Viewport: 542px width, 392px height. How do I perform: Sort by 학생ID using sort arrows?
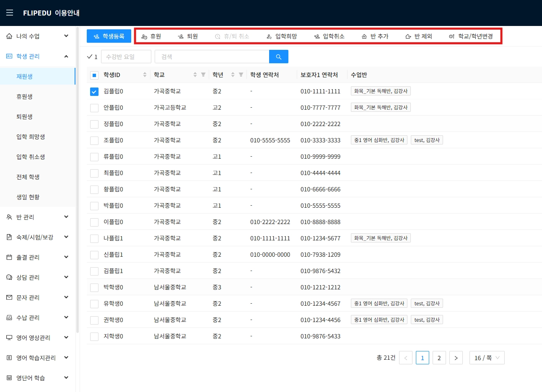[145, 75]
